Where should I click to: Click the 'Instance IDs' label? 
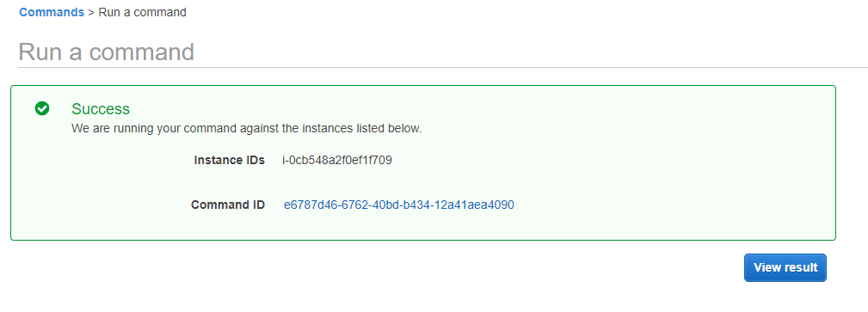point(229,161)
